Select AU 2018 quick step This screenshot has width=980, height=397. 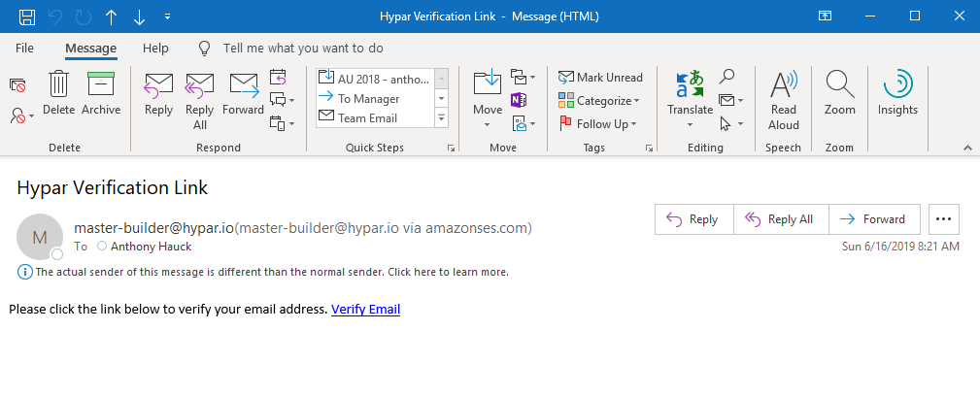[x=375, y=79]
